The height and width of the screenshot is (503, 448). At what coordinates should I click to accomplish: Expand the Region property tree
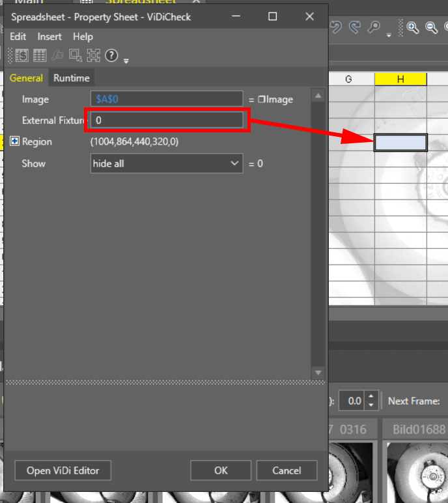pyautogui.click(x=14, y=141)
